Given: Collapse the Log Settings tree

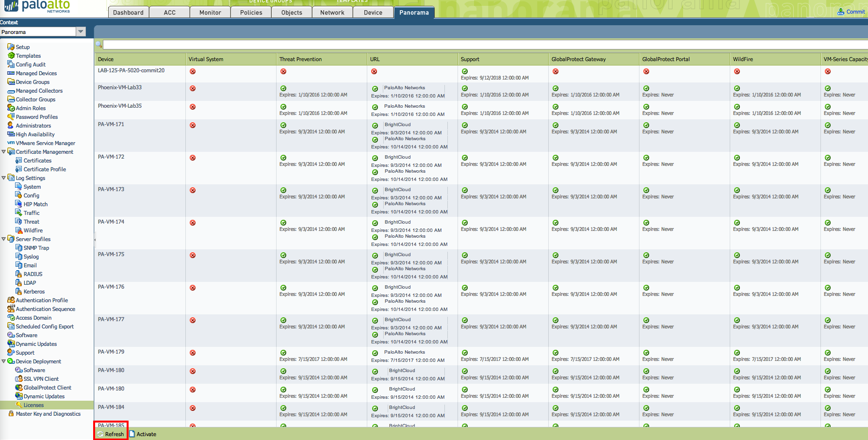Looking at the screenshot, I should 4,178.
